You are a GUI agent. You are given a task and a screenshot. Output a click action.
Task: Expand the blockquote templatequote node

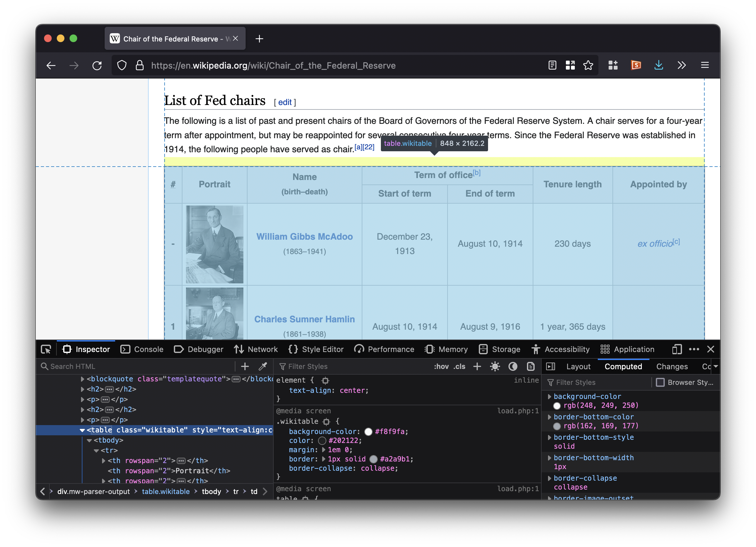(x=82, y=379)
